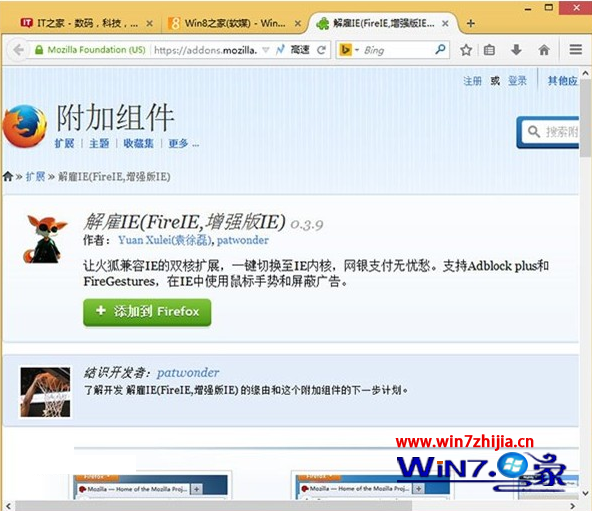This screenshot has height=511, width=592.
Task: Click the green padlock site identity icon
Action: [39, 50]
